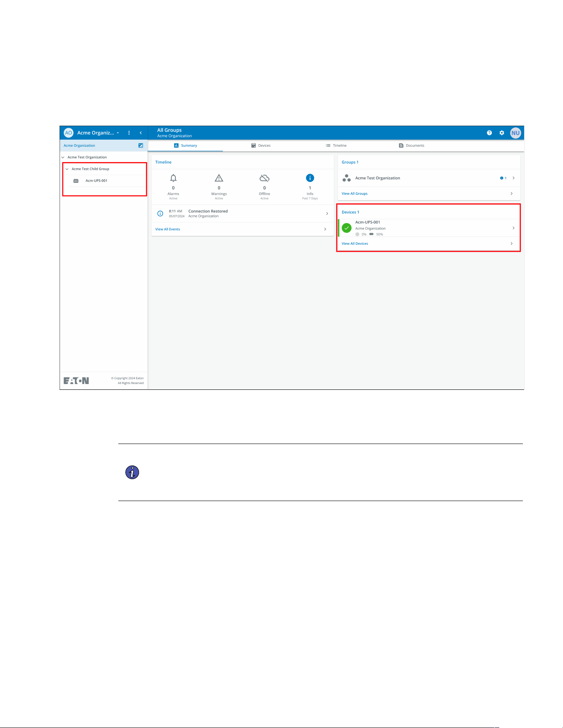Screen dimensions: 563x728
Task: Click the chart icon beside Acme Organization
Action: (141, 146)
